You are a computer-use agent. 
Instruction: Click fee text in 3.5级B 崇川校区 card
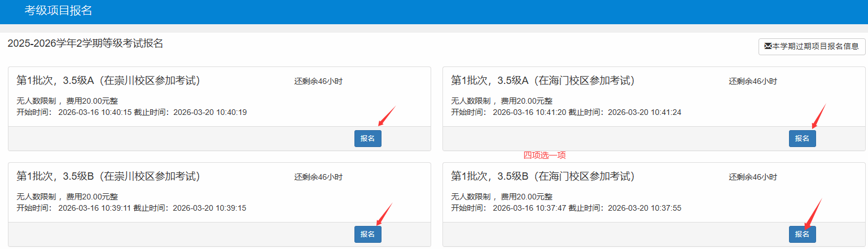pos(67,197)
